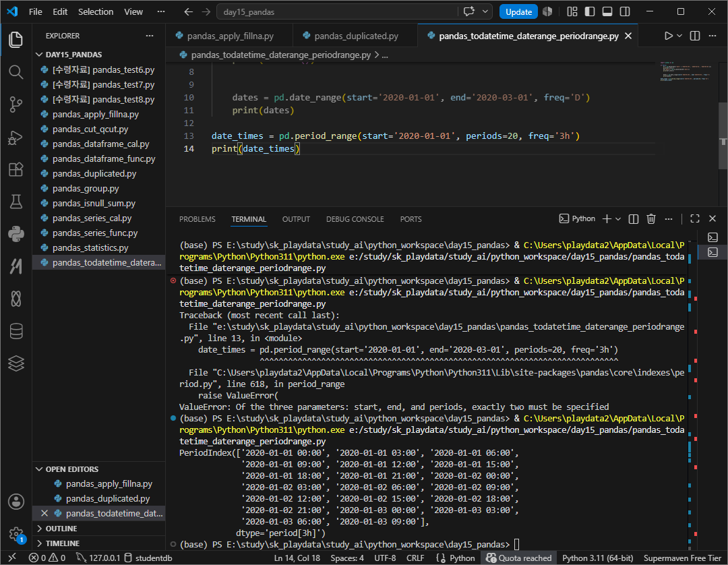Open Run and Debug view
Screen dimensions: 728x565
(x=16, y=138)
